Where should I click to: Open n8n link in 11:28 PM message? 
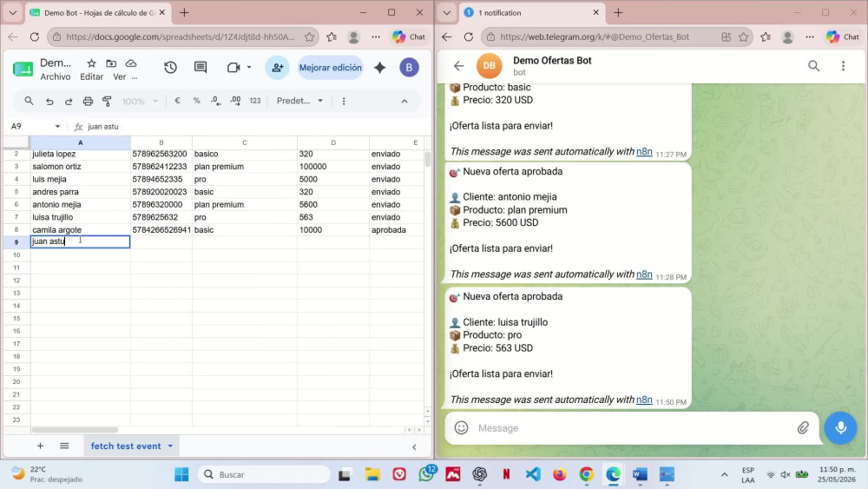(644, 274)
